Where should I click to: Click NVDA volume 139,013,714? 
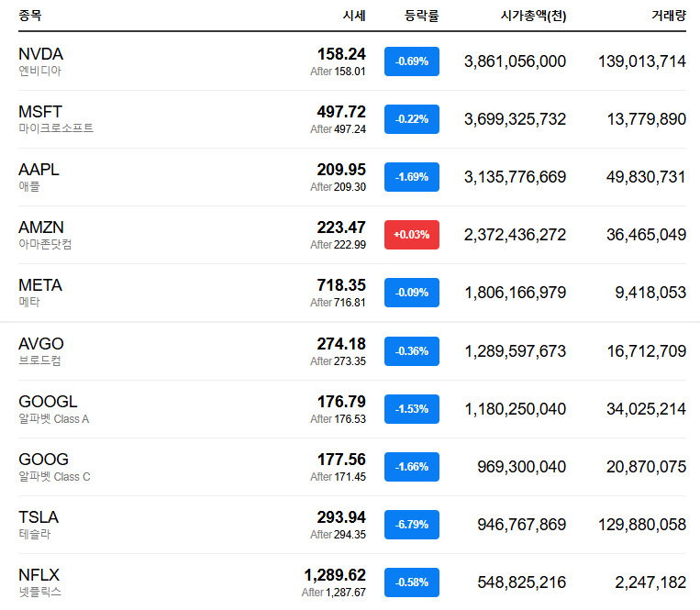point(642,61)
